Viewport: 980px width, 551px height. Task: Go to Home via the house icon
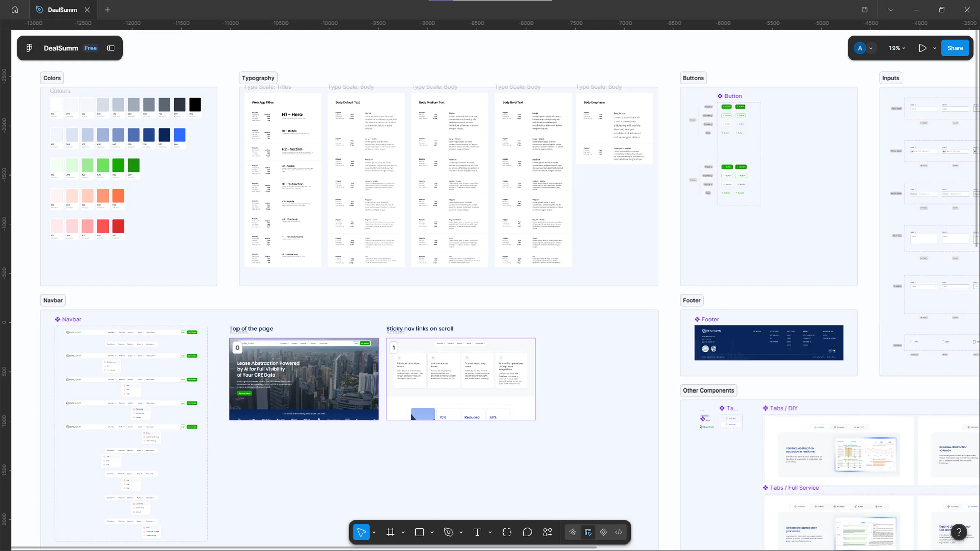pos(15,10)
